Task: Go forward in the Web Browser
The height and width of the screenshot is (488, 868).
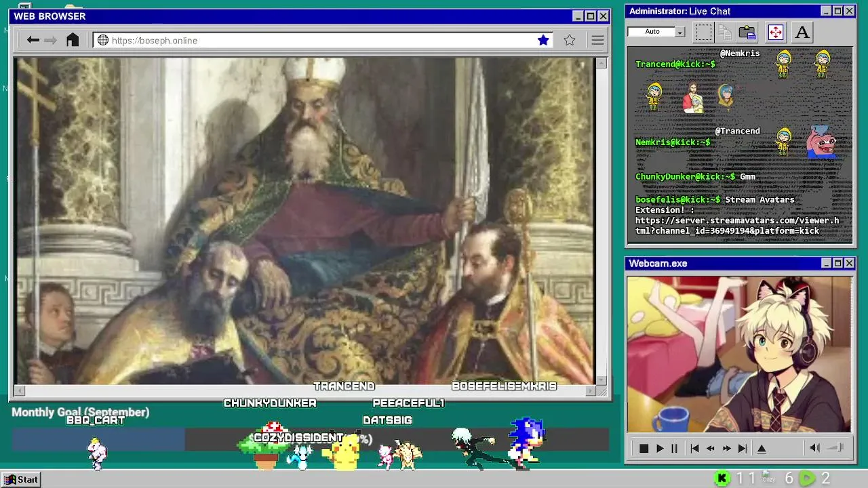Action: (x=50, y=40)
